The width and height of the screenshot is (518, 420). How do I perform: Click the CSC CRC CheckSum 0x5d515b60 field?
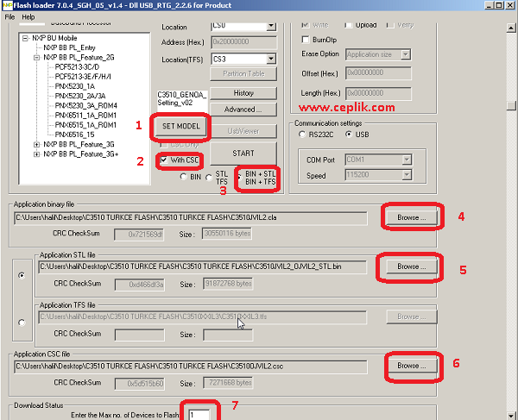tap(140, 384)
